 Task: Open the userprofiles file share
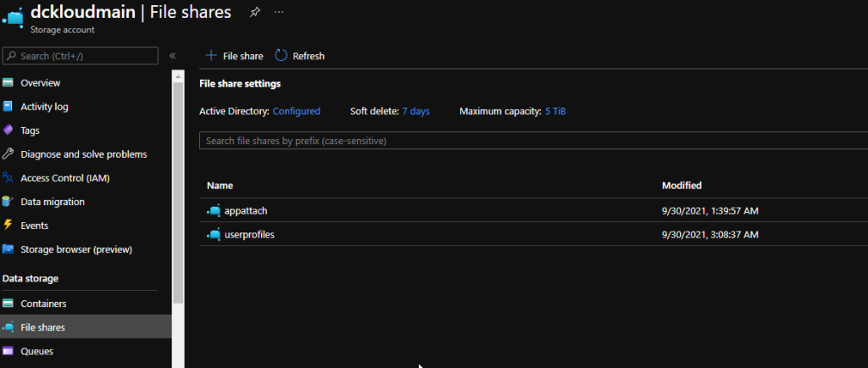coord(249,235)
